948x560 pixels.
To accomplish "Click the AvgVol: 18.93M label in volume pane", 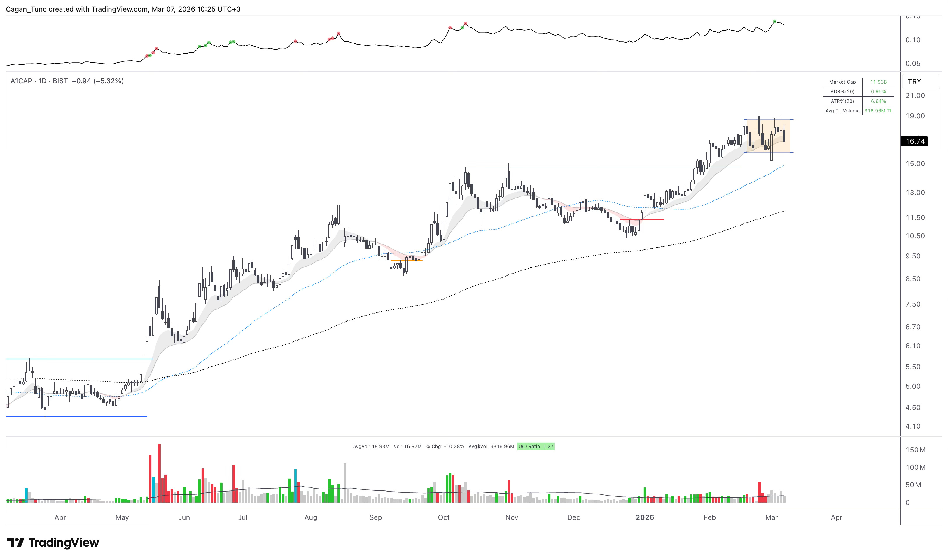I will [x=371, y=446].
